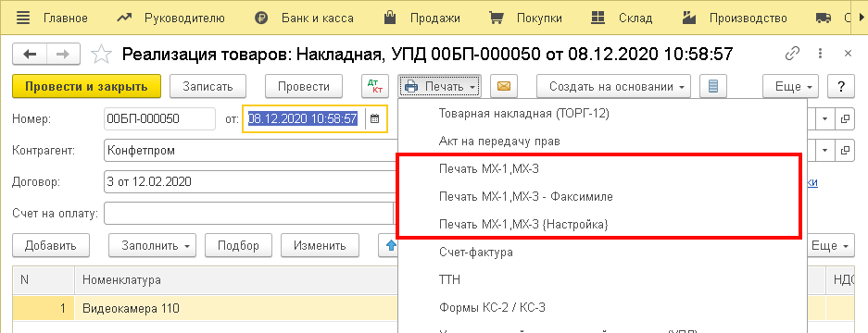868x333 pixels.
Task: Click the Добавить button
Action: [x=50, y=246]
